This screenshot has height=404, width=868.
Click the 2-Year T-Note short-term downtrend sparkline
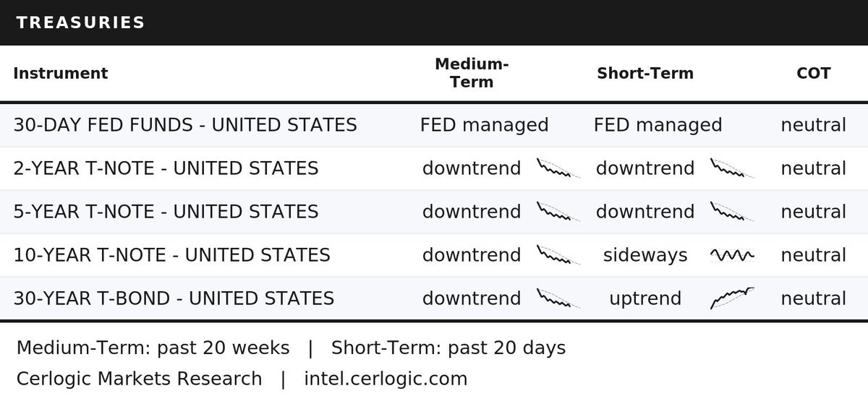click(732, 168)
